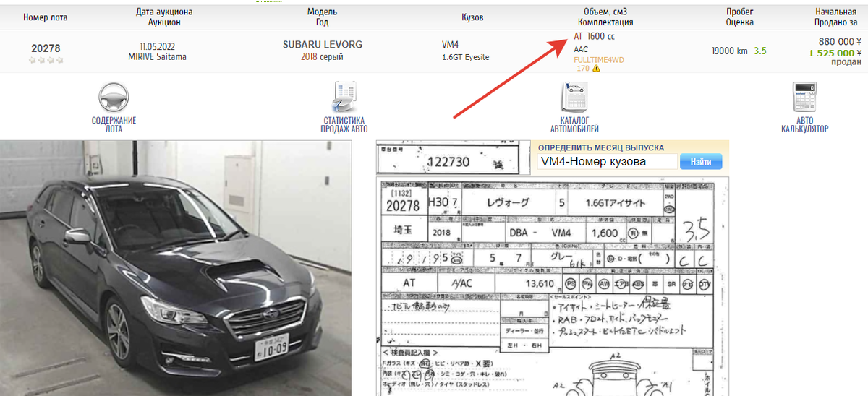Screen dimensions: 868x396
Task: Click the Кузов column header
Action: (472, 17)
